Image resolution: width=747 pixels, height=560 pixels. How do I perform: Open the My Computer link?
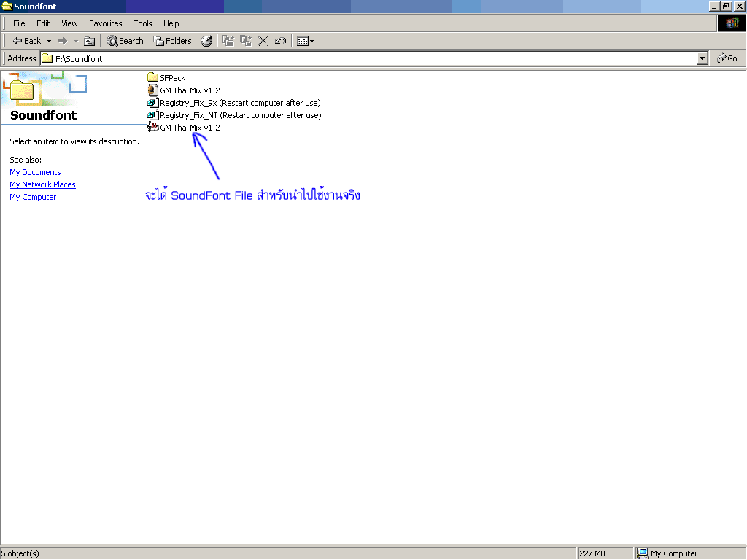pos(33,197)
